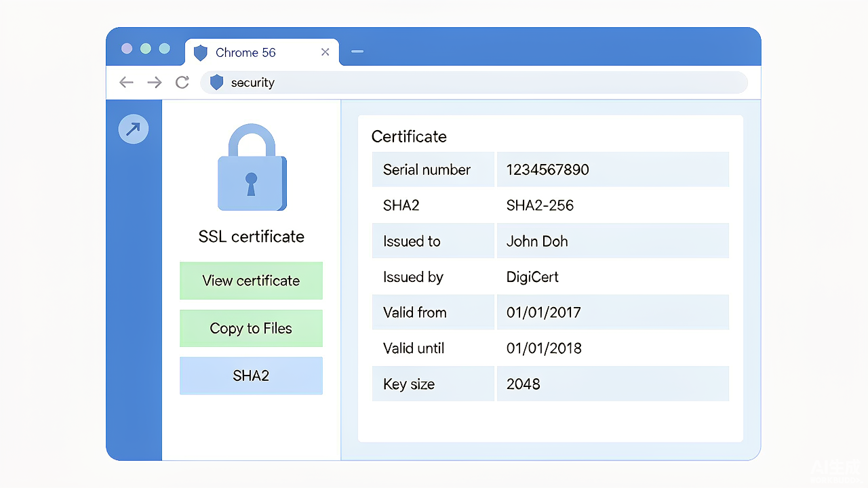Click the shield icon on Chrome 56 tab
The image size is (868, 488).
click(200, 53)
